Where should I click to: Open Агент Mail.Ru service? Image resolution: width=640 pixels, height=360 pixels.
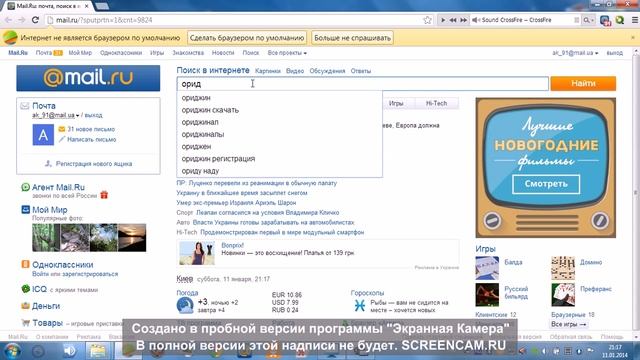[58, 187]
